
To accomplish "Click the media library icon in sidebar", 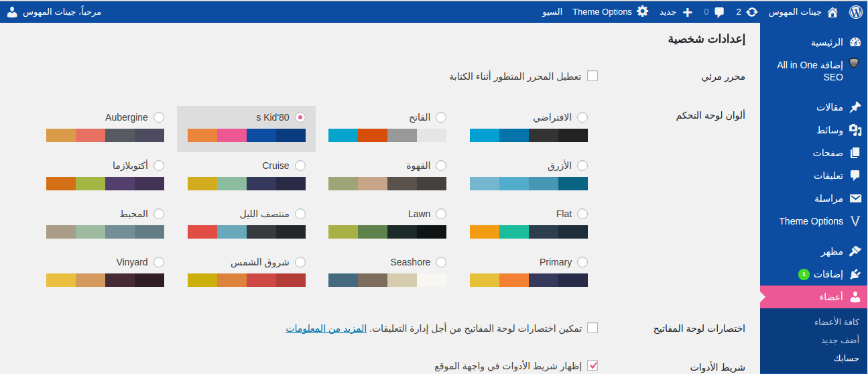I will point(855,130).
